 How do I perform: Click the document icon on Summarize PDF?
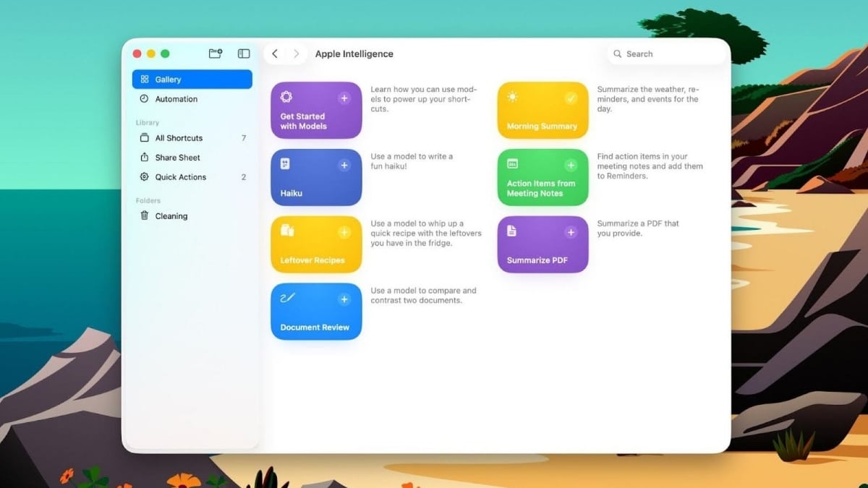click(x=511, y=231)
